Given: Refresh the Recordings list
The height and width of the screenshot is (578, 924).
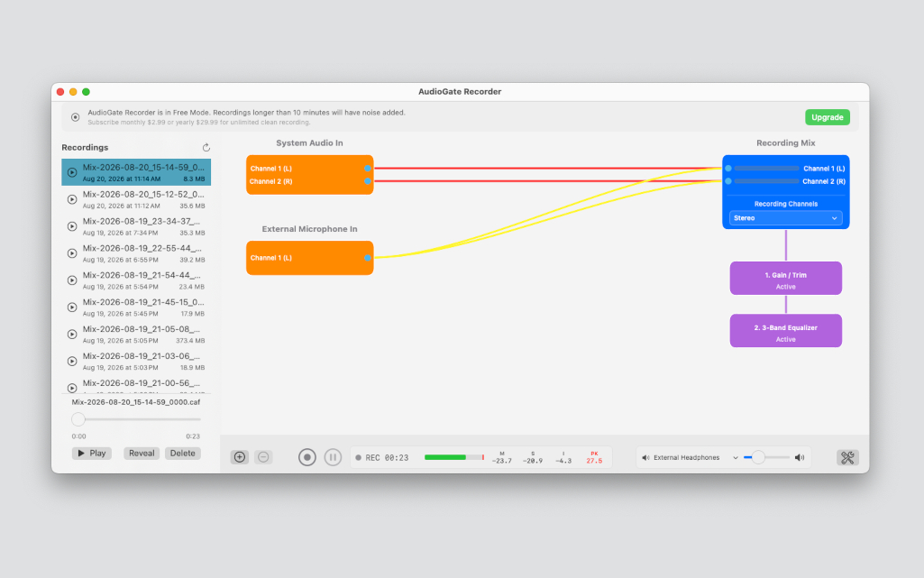Looking at the screenshot, I should pos(206,147).
